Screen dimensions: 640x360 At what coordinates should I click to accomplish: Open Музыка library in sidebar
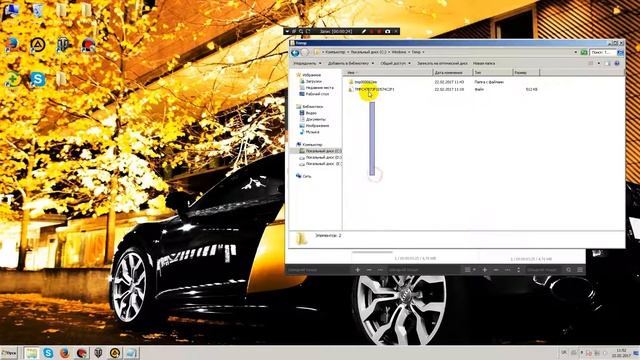[312, 132]
